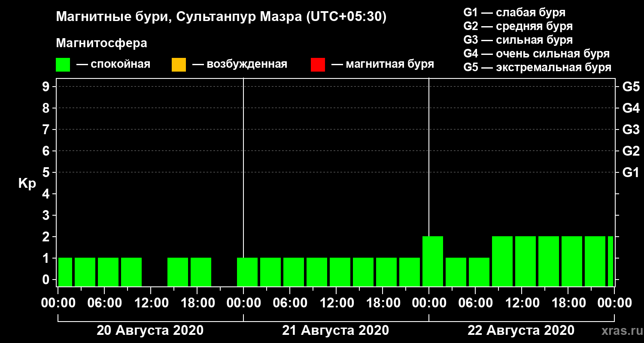
Task: Click the red магнитная буря legend swatch
Action: [x=318, y=64]
